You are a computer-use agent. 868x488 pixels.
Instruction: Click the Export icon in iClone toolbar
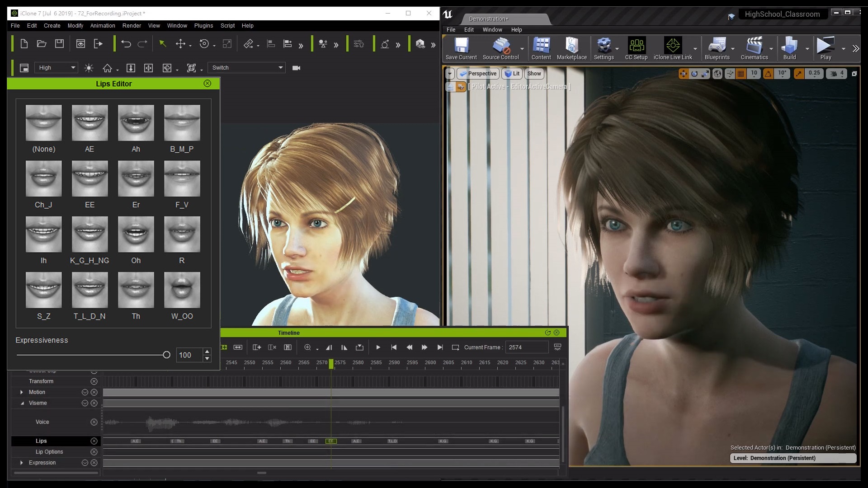click(x=98, y=44)
